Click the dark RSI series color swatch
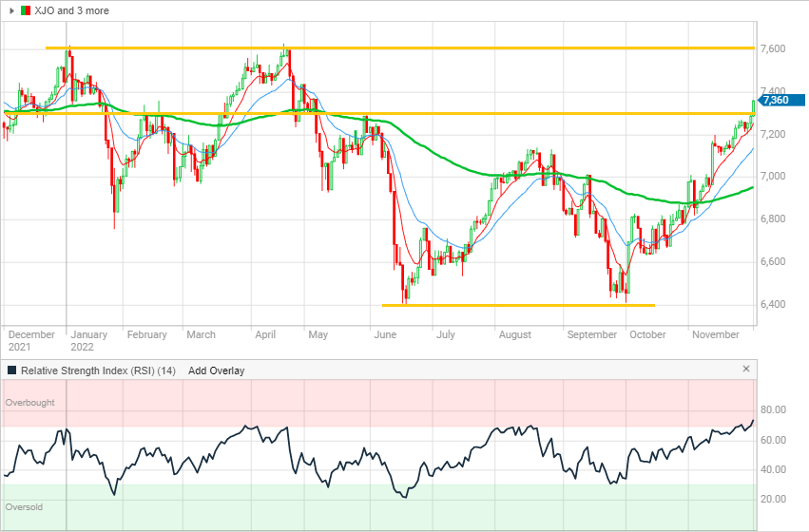809x532 pixels. point(11,370)
